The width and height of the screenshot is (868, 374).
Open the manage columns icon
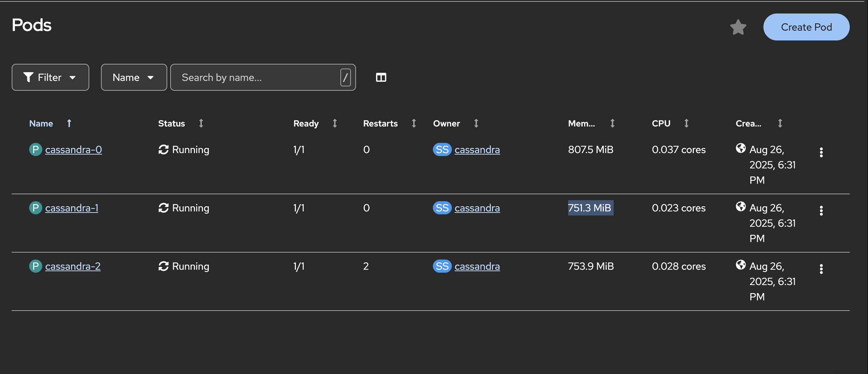381,77
